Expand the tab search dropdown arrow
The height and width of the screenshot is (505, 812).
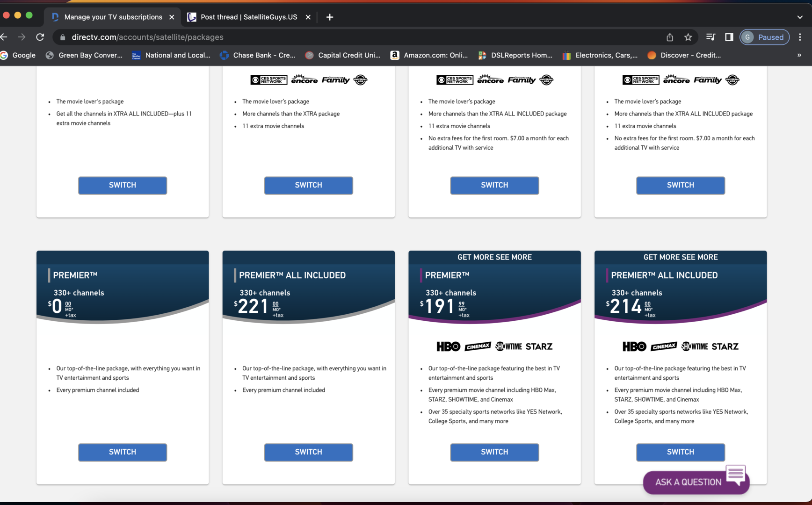[800, 17]
